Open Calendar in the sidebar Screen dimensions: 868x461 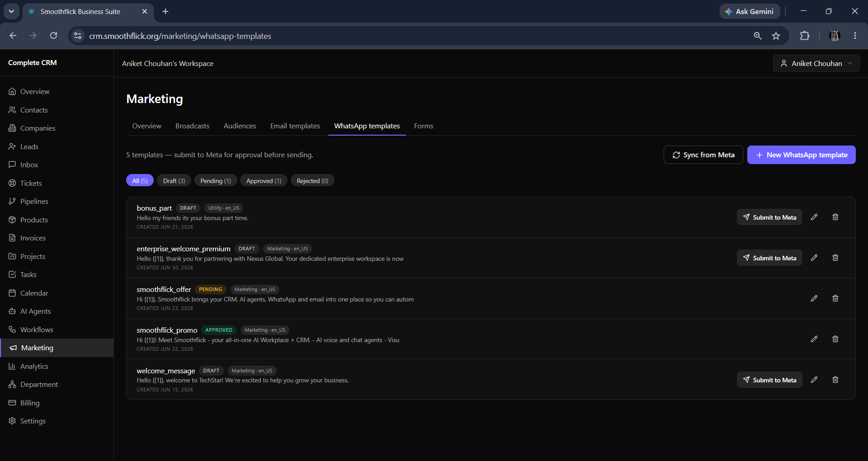(57, 293)
